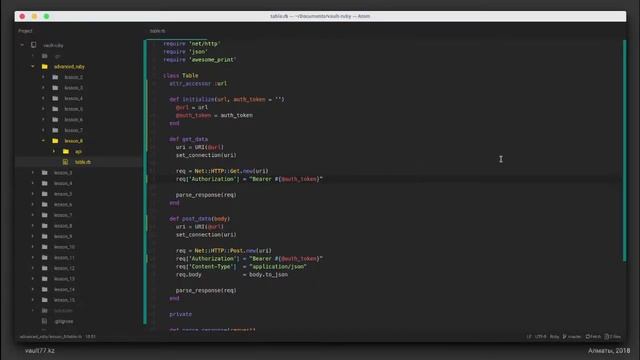The width and height of the screenshot is (640, 360).
Task: Click the Ruby grammar selector
Action: 554,337
